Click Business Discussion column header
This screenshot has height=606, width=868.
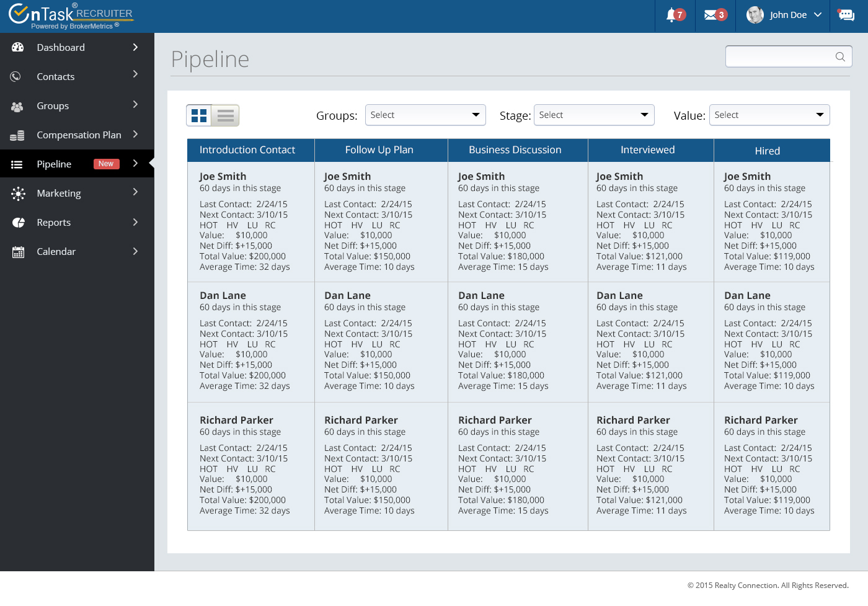tap(518, 150)
